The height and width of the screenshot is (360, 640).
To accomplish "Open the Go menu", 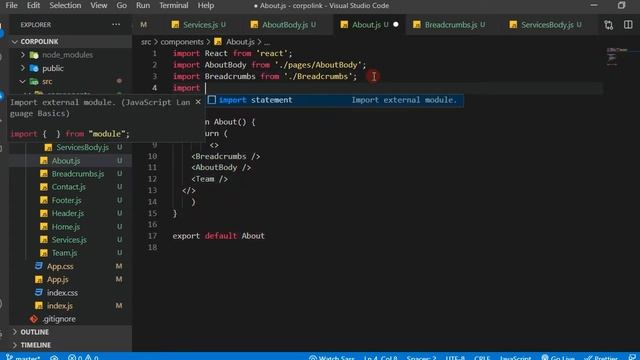I will [122, 5].
